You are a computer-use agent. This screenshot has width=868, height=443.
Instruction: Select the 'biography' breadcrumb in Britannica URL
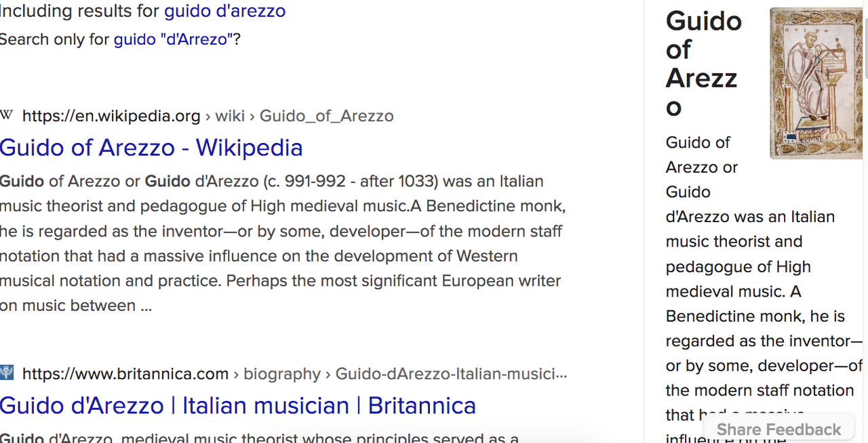[282, 374]
